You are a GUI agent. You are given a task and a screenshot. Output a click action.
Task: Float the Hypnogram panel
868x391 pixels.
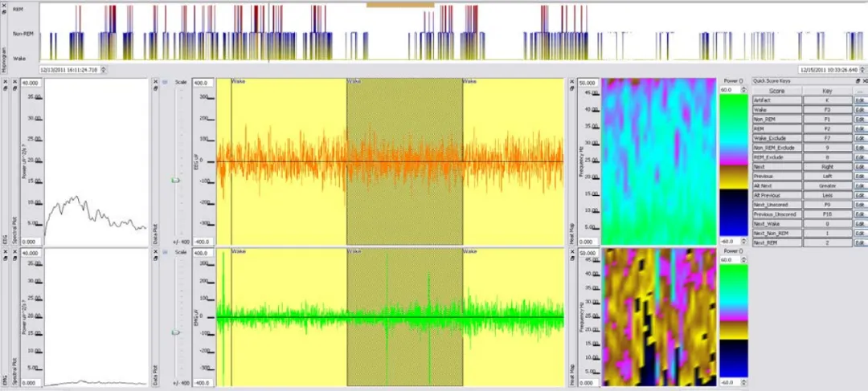[x=5, y=10]
